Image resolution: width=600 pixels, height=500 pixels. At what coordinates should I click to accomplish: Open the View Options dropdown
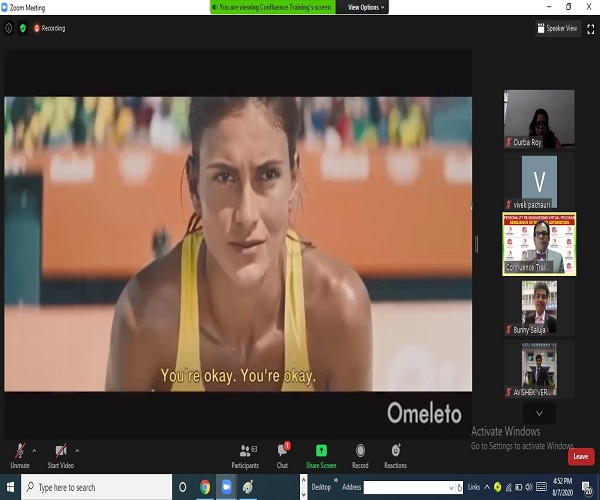[366, 7]
